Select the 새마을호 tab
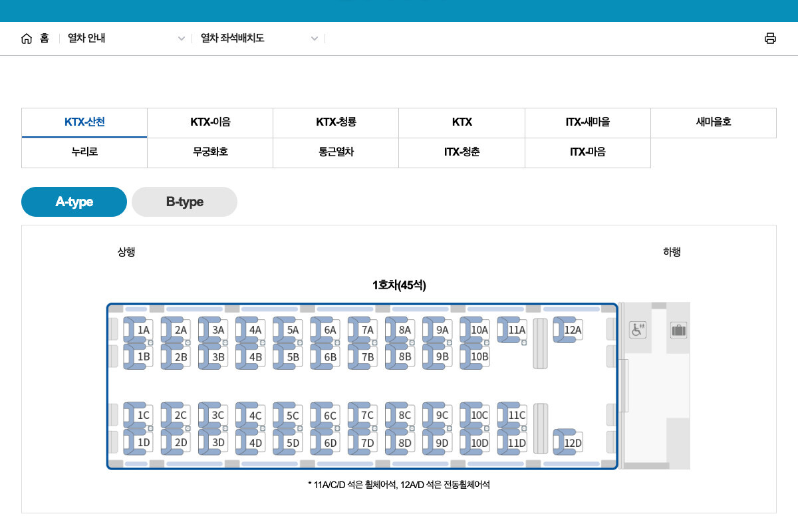The image size is (798, 532). 714,122
